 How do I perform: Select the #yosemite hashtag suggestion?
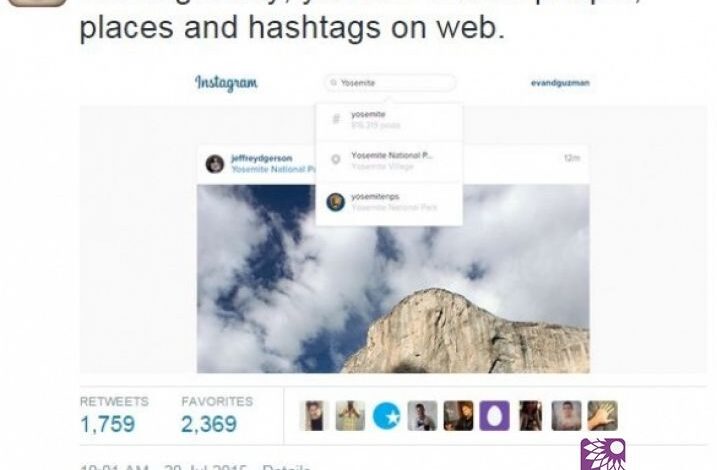(389, 120)
